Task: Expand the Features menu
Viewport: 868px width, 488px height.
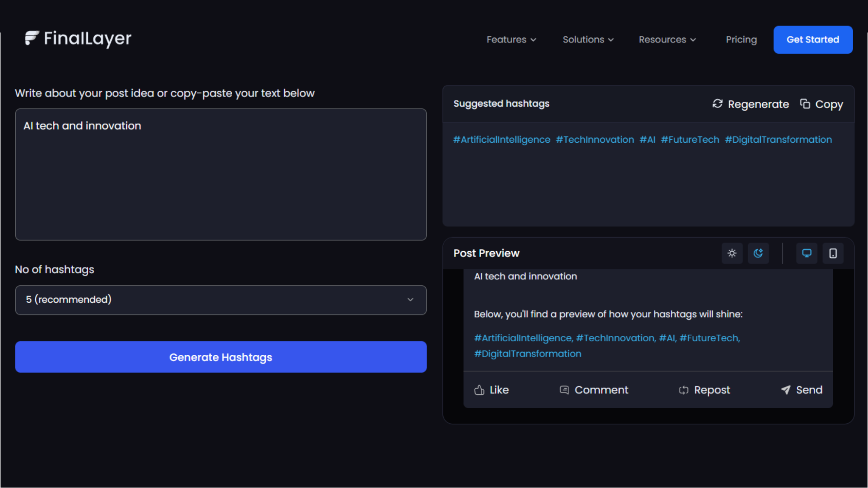Action: [x=511, y=39]
